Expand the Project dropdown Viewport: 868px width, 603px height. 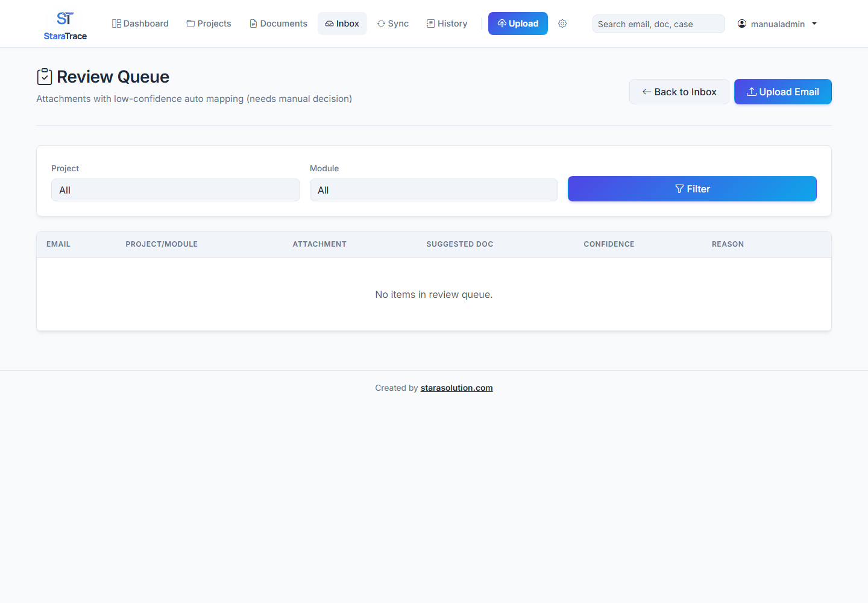pyautogui.click(x=175, y=190)
